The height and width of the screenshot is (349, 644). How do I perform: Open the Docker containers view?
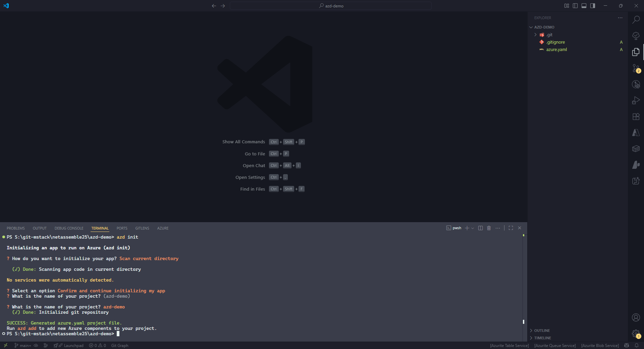(x=636, y=149)
